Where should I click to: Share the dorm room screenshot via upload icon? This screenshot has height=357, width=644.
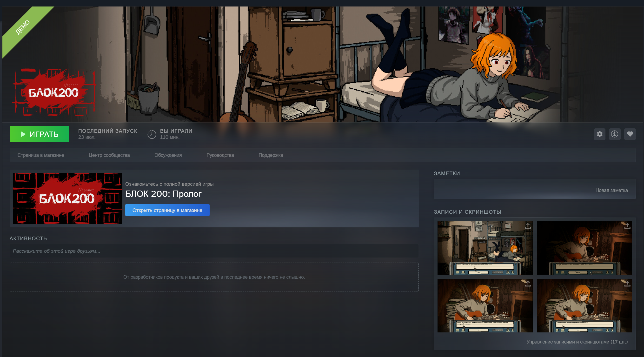pyautogui.click(x=528, y=226)
